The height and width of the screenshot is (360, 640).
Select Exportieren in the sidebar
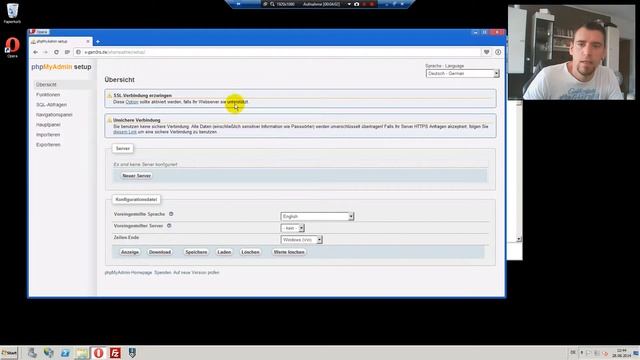(48, 145)
